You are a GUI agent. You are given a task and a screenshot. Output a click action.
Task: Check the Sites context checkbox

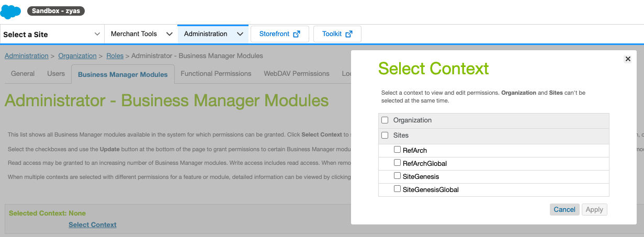click(x=385, y=136)
